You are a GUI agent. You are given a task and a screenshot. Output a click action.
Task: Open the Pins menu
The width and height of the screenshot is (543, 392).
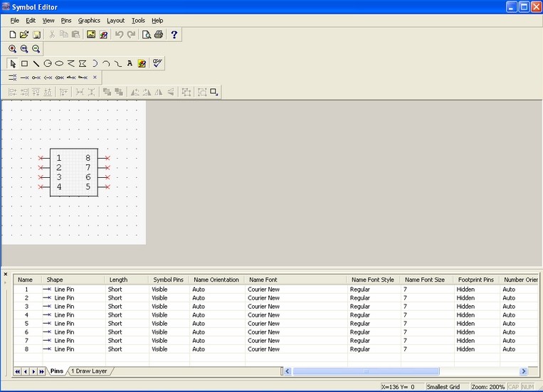66,21
